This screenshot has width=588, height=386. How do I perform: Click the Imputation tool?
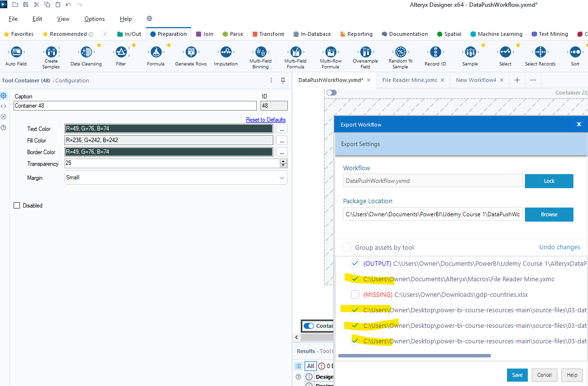(x=226, y=53)
